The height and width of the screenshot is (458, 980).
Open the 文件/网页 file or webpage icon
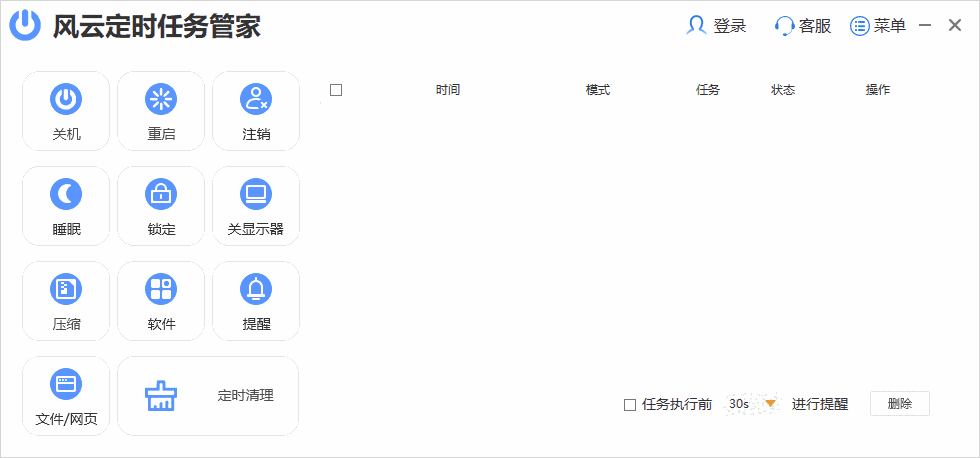point(66,384)
